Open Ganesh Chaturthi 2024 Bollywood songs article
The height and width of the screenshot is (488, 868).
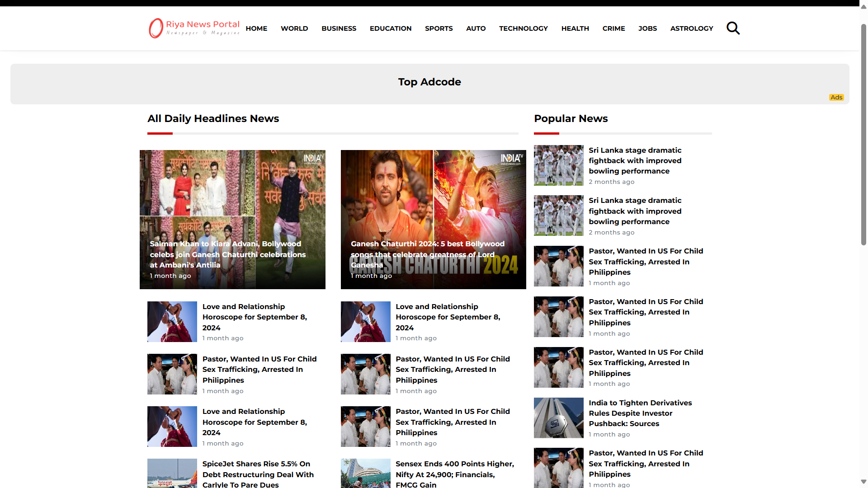(427, 254)
